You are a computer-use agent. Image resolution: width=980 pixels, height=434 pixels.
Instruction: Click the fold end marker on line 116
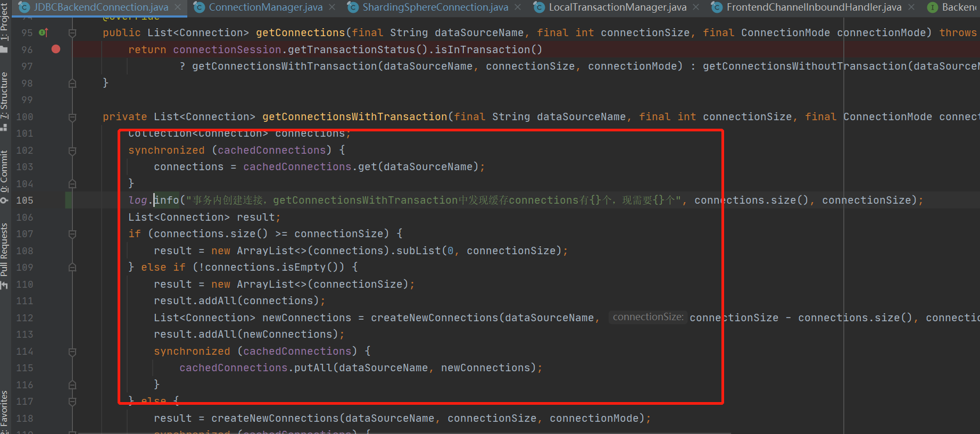(x=72, y=385)
